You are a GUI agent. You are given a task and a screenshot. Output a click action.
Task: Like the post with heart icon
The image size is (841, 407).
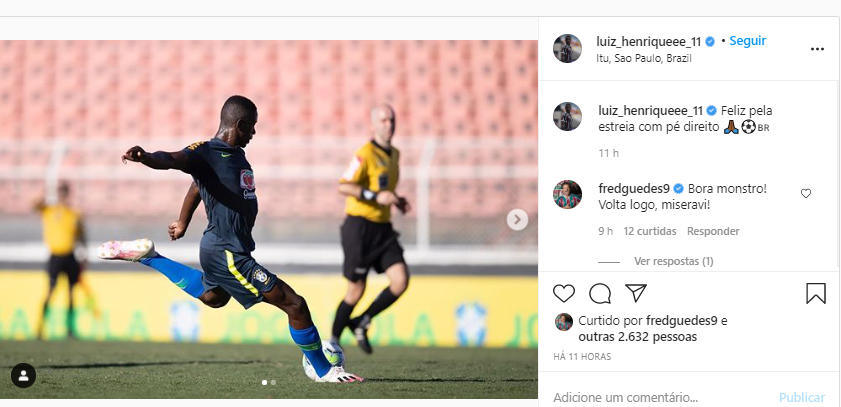pyautogui.click(x=564, y=293)
